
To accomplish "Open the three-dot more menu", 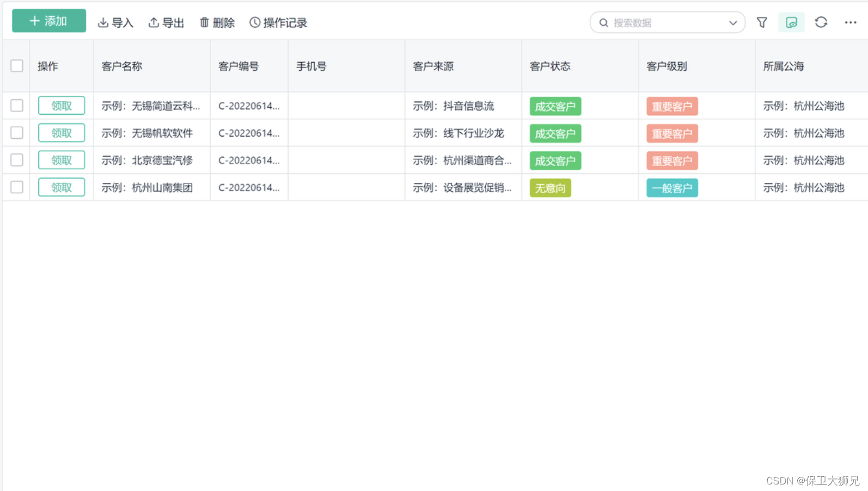I will [x=851, y=22].
